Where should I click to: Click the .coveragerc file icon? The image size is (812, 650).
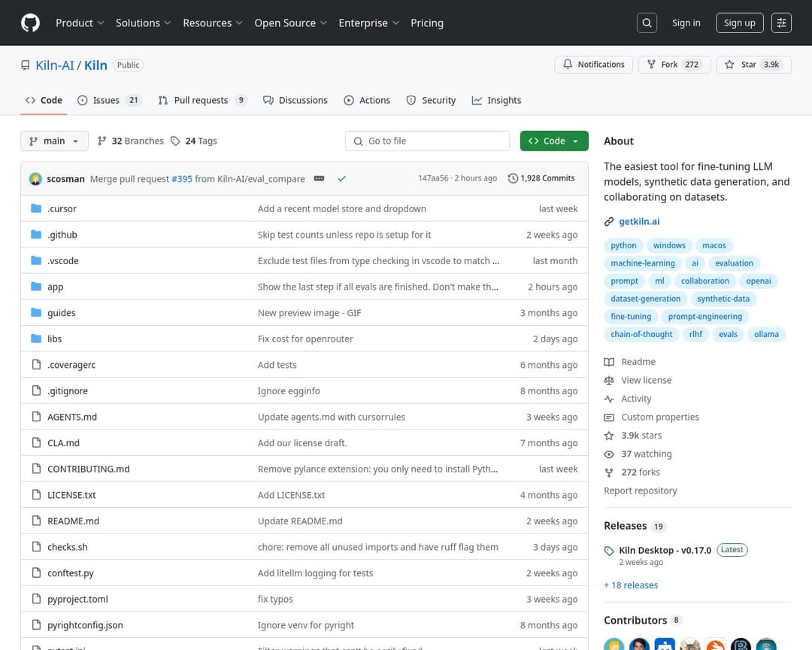point(36,364)
